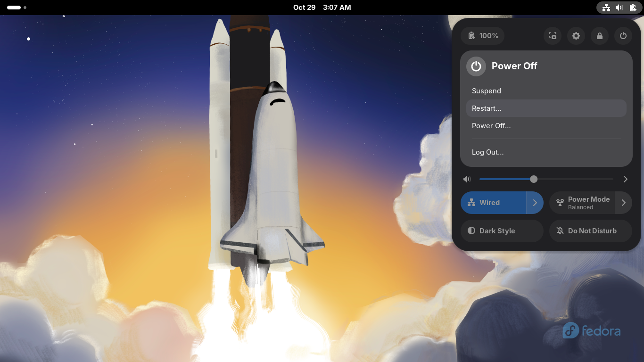Image resolution: width=644 pixels, height=362 pixels.
Task: Click the power icon beside the padlock
Action: pyautogui.click(x=623, y=36)
